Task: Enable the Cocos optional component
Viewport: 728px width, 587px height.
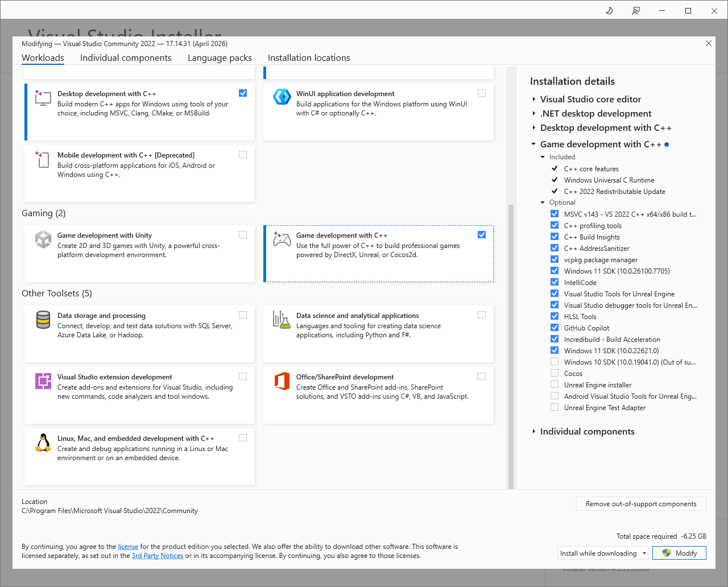Action: pyautogui.click(x=555, y=373)
